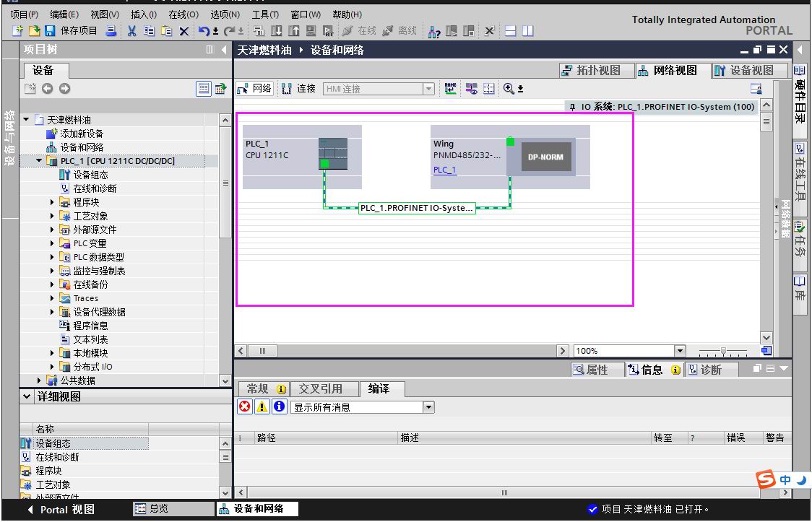
Task: Toggle the warning messages filter icon
Action: (x=262, y=407)
